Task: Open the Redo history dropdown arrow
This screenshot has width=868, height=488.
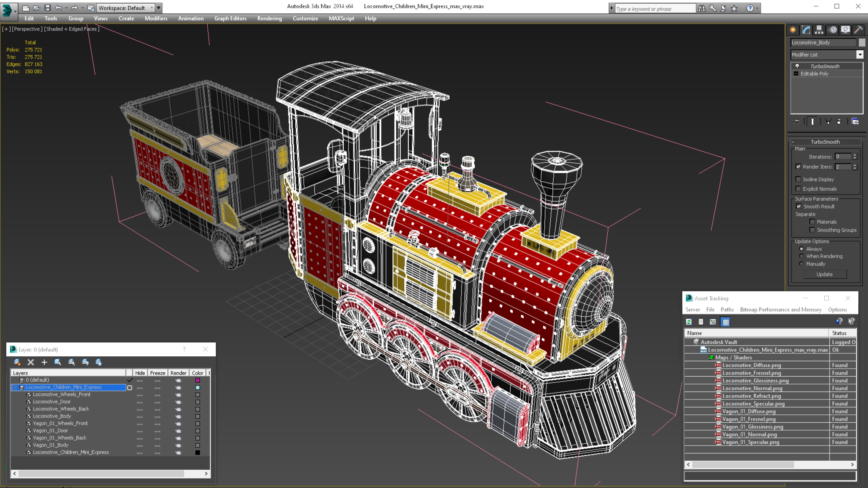Action: tap(82, 8)
